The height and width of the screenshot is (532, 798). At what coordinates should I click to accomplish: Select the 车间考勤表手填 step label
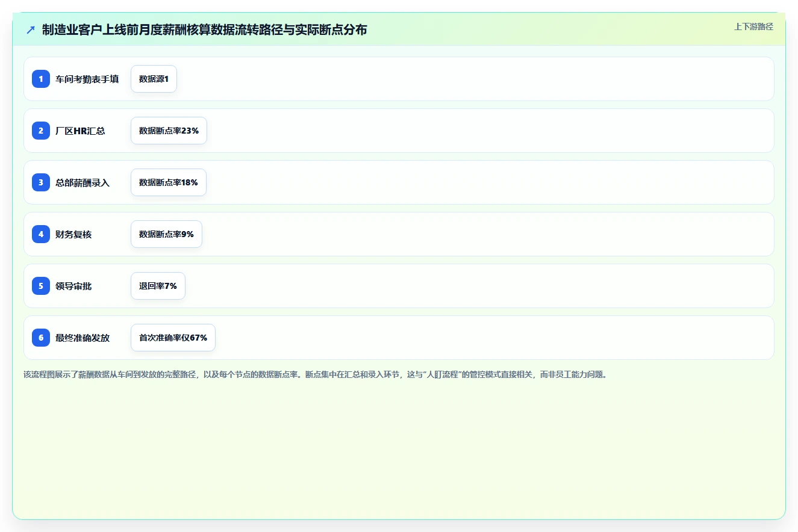87,79
